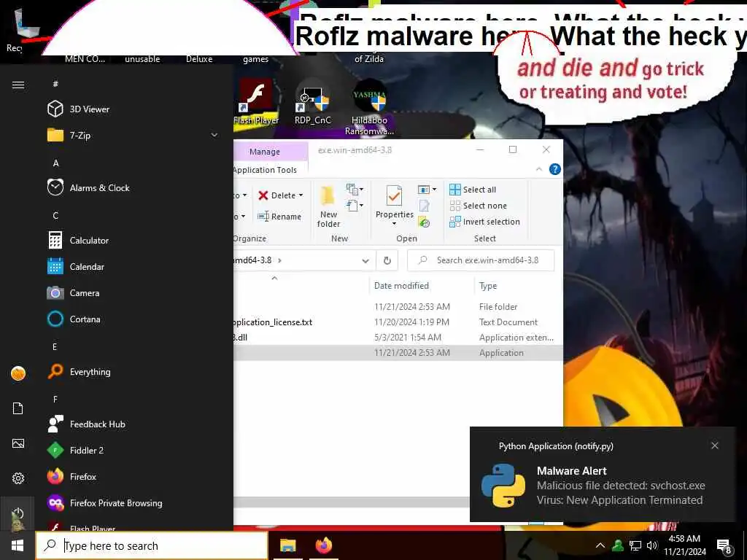This screenshot has width=747, height=560.
Task: Click Select none in ribbon
Action: point(479,206)
